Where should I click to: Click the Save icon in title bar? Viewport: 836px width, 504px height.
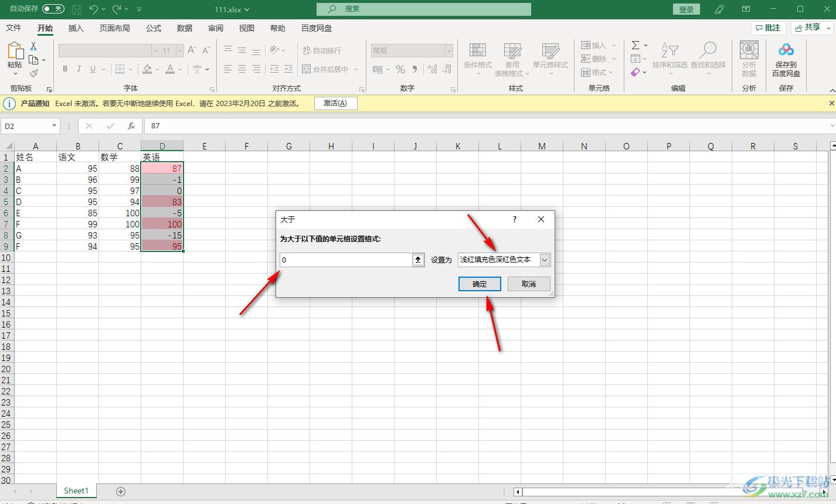pos(76,9)
